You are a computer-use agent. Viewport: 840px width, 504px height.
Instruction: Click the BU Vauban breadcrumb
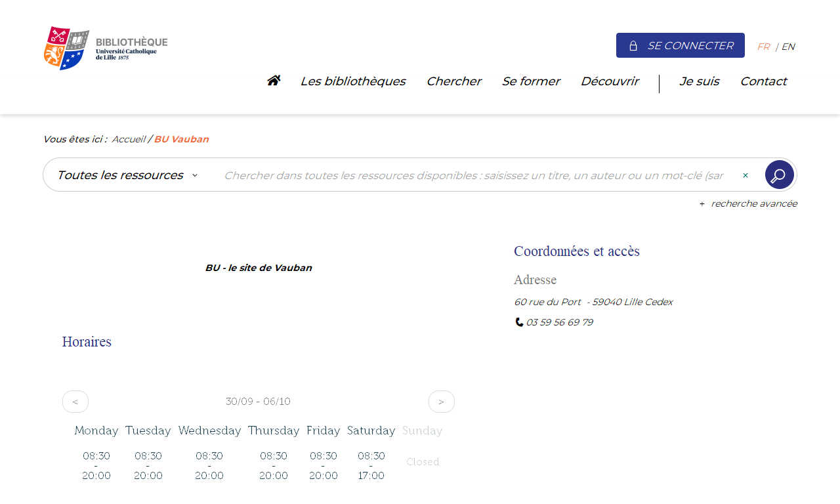click(x=182, y=139)
